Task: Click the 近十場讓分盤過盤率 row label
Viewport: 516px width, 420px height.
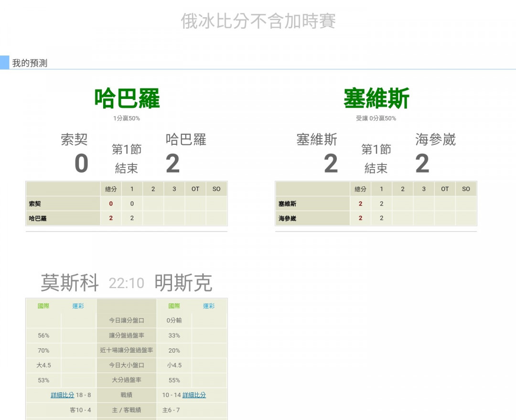Action: pyautogui.click(x=127, y=350)
